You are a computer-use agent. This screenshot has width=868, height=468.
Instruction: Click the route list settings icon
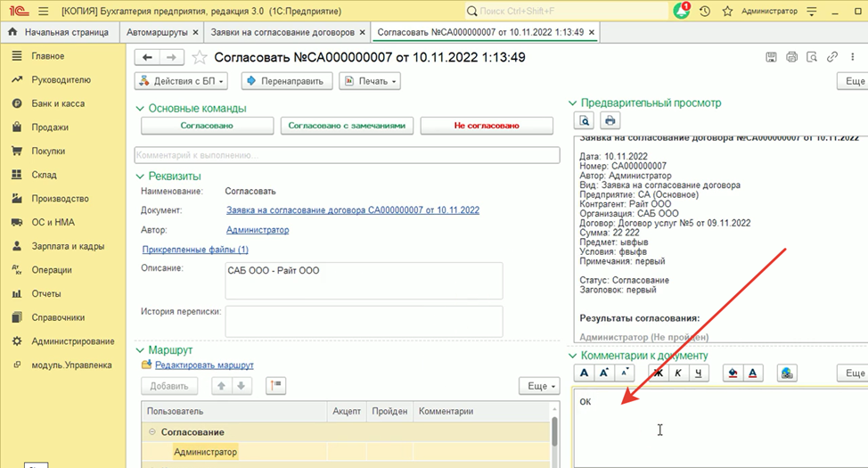tap(275, 385)
